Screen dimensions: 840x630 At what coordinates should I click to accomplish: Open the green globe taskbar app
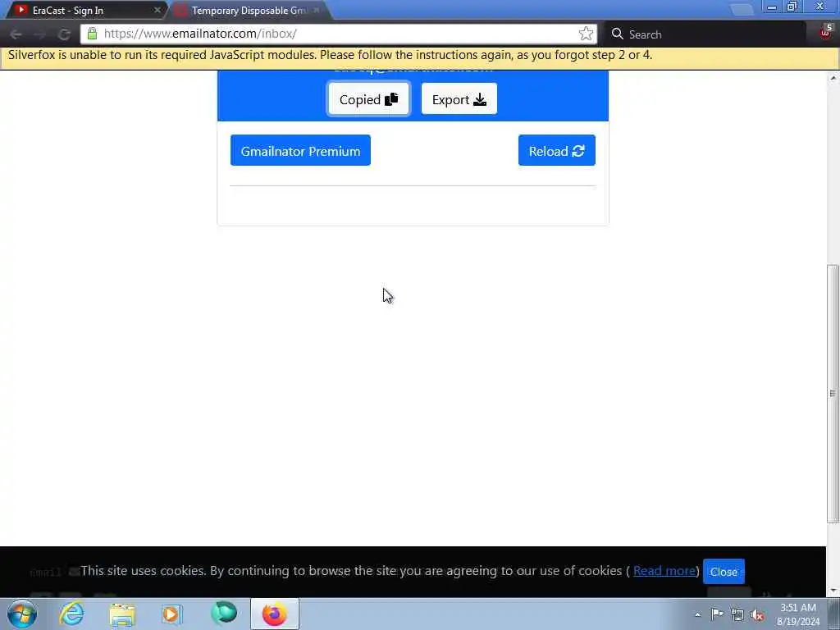pyautogui.click(x=223, y=613)
